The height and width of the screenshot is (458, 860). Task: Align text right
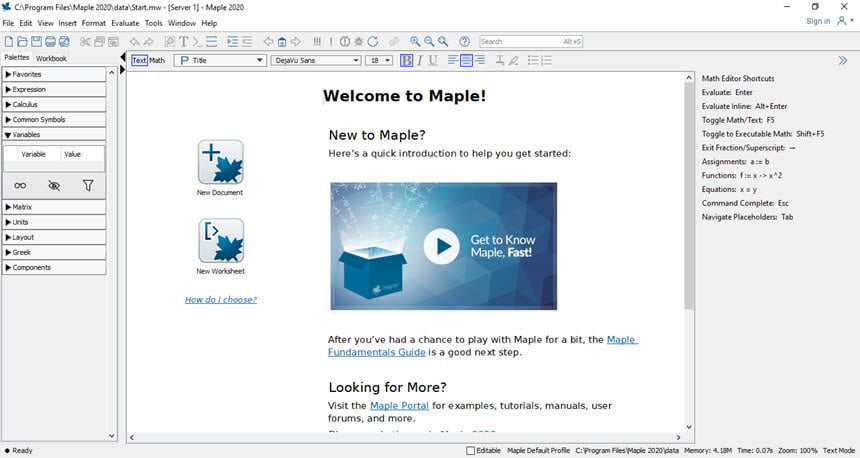coord(480,60)
